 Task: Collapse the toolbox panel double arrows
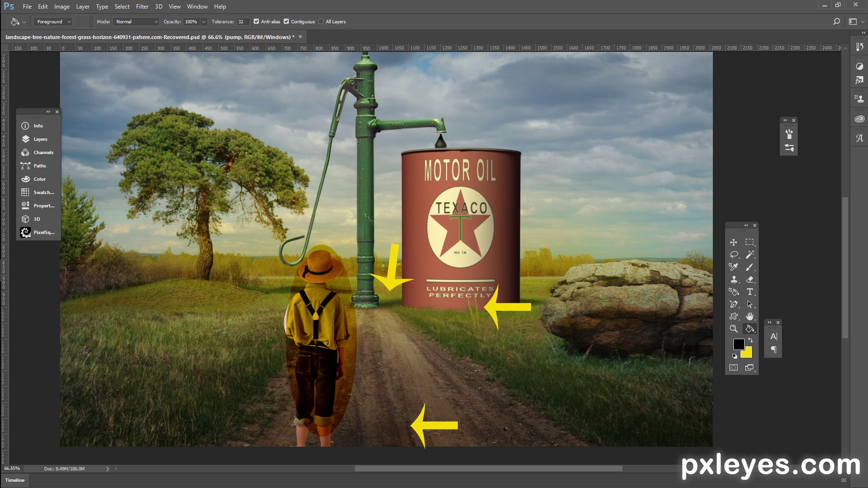coord(746,225)
